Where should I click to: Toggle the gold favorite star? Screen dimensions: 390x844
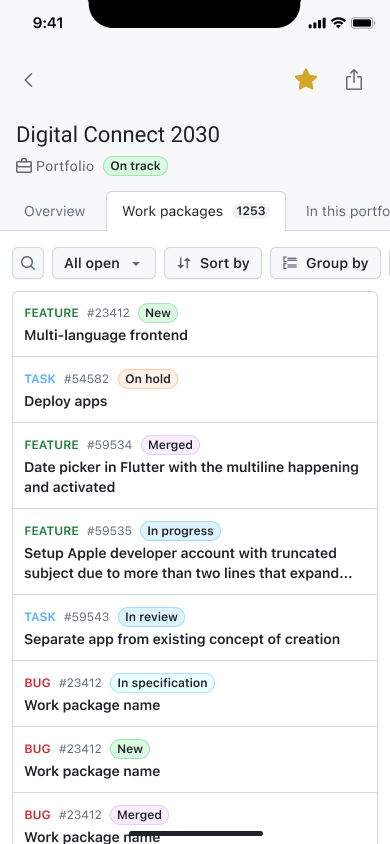306,80
